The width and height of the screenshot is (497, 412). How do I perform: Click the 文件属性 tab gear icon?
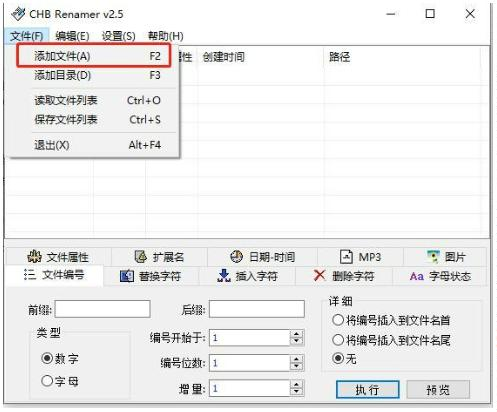(35, 256)
